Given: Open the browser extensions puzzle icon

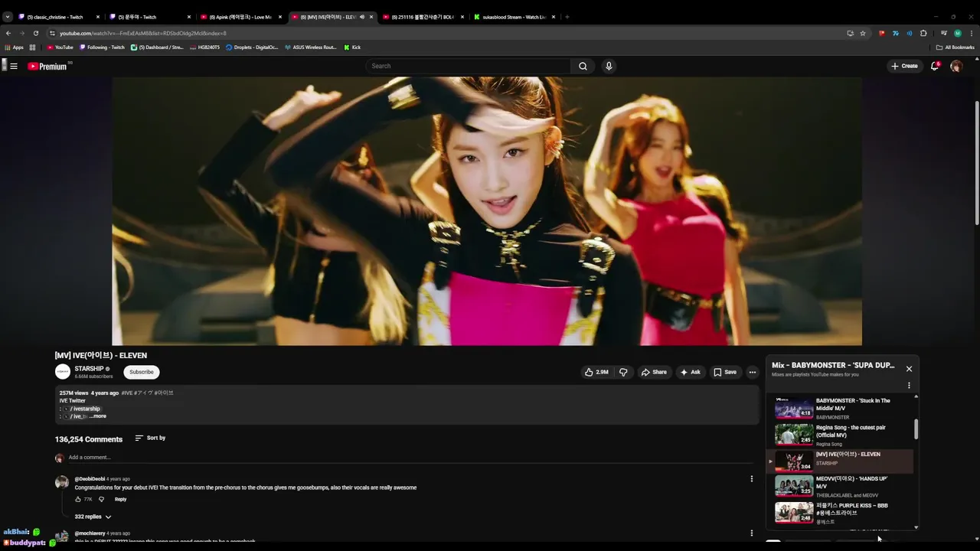Looking at the screenshot, I should tap(923, 33).
